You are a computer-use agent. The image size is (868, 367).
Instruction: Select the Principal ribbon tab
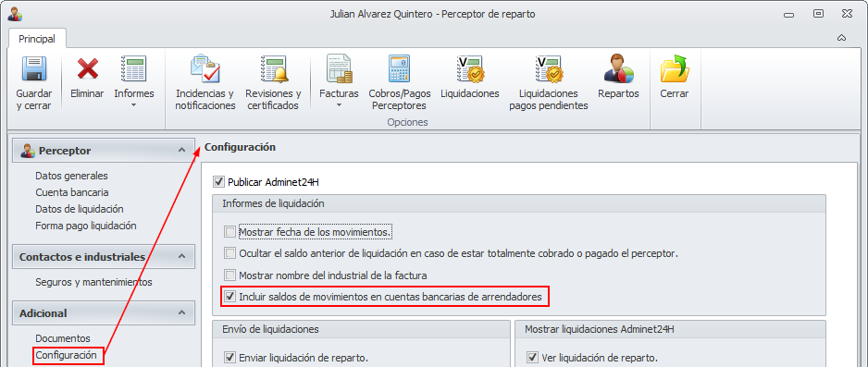click(x=37, y=39)
